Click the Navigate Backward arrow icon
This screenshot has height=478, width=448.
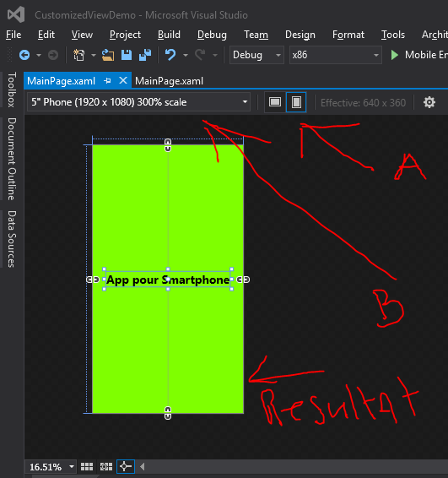point(24,55)
